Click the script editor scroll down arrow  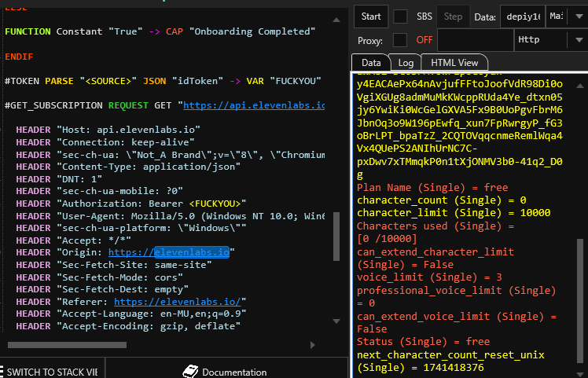(336, 321)
